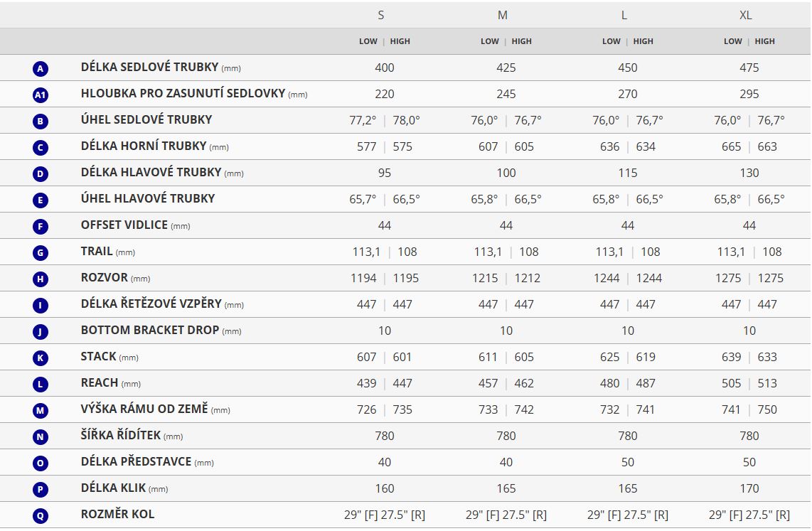Click the Q wheel size badge
This screenshot has width=812, height=531.
point(41,515)
